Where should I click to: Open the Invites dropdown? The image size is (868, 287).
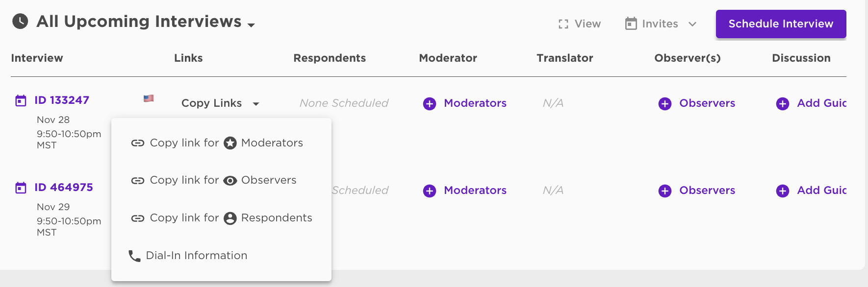pyautogui.click(x=661, y=24)
